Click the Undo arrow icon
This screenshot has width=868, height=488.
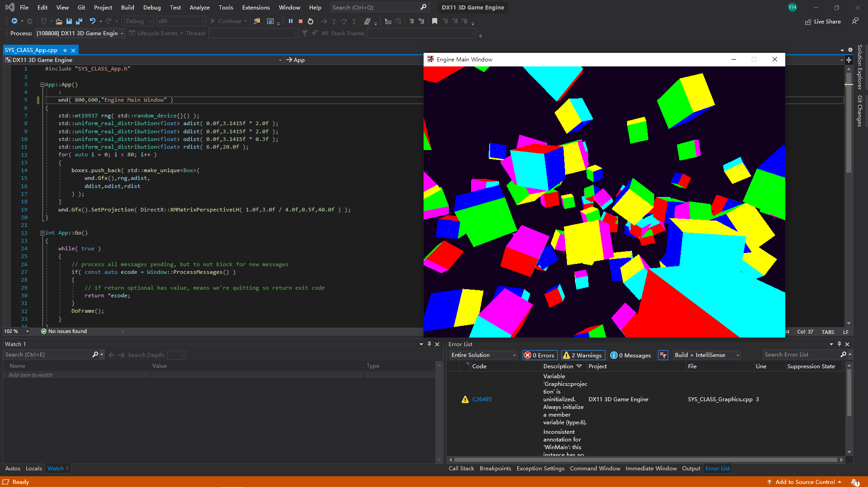93,21
